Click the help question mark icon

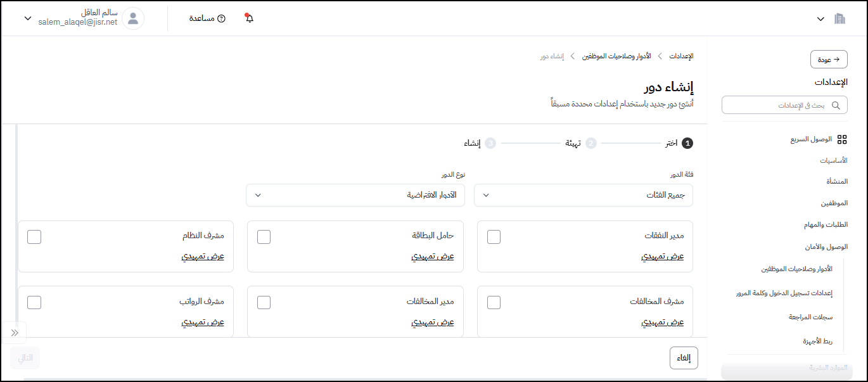pyautogui.click(x=221, y=18)
